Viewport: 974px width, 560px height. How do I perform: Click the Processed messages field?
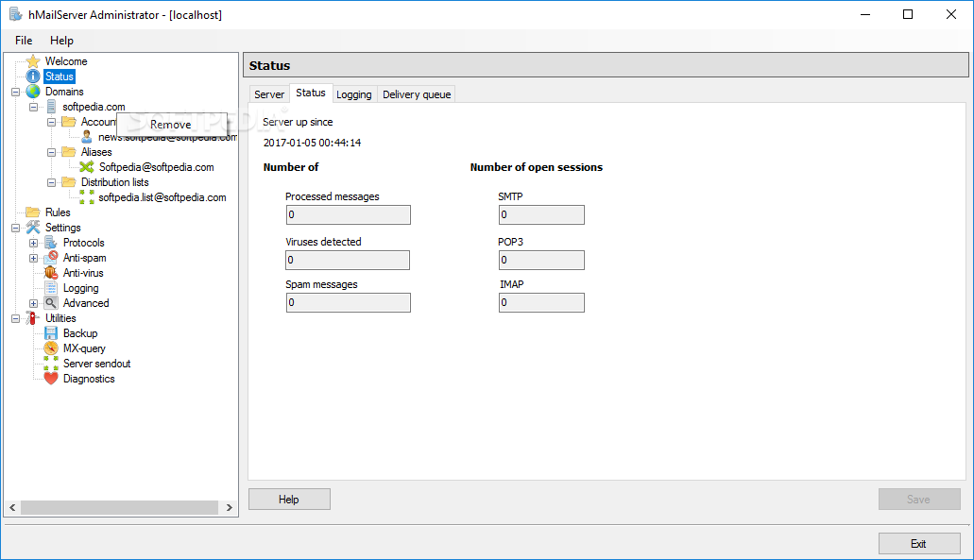tap(348, 214)
